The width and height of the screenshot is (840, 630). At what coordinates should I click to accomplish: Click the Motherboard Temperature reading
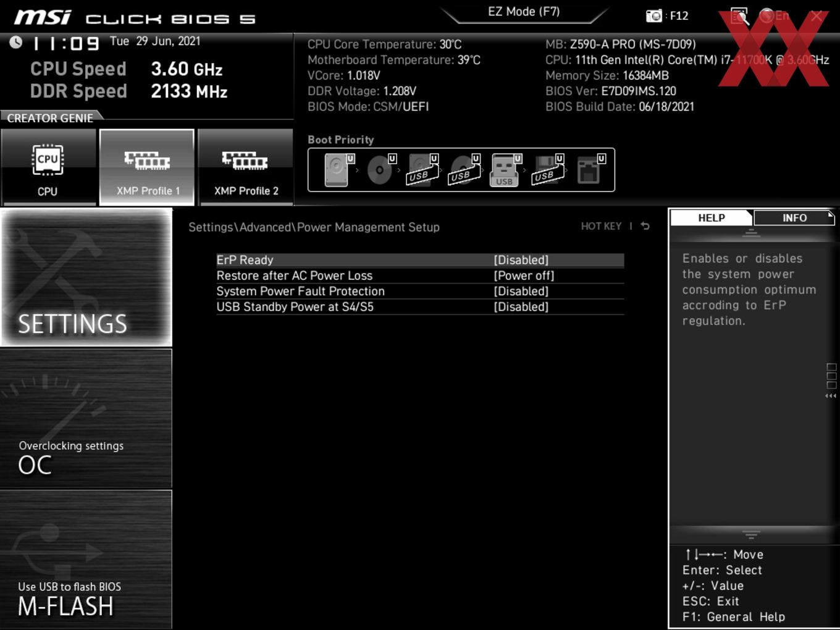click(x=394, y=60)
